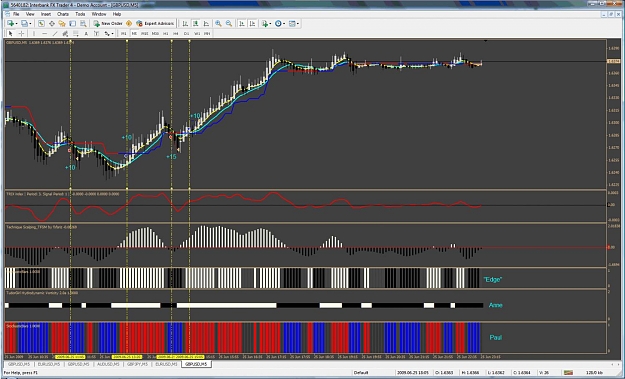Open the Insert menu

[x=46, y=14]
